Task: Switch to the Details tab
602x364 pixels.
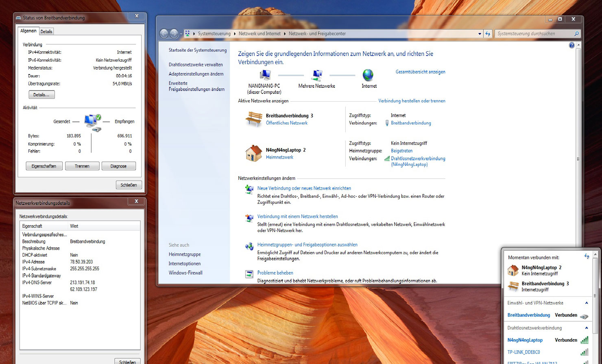Action: (46, 31)
